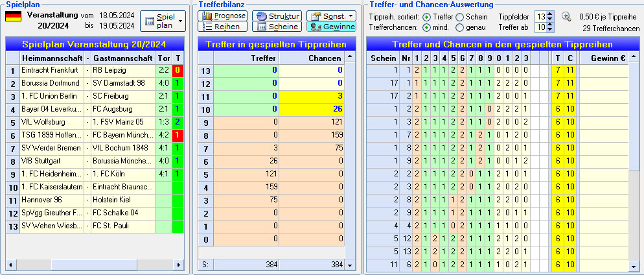Click yellow Chancen cell showing 3
The image size is (644, 275).
tap(312, 96)
